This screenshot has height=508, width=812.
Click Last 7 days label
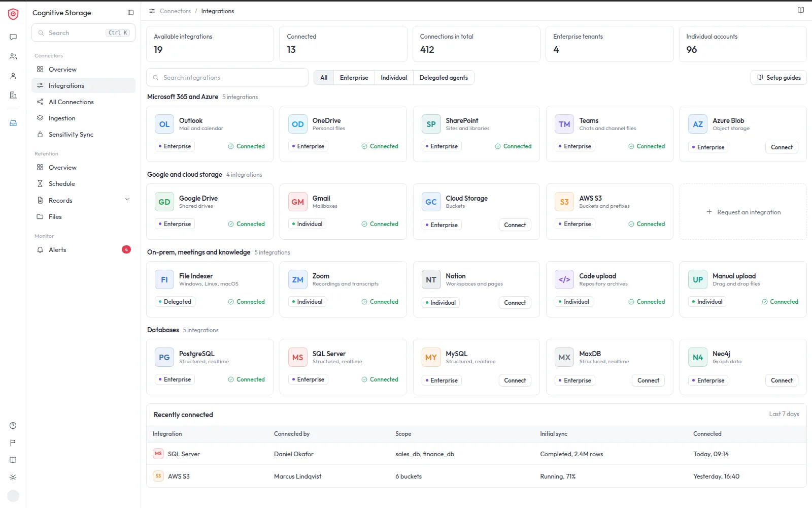(784, 414)
